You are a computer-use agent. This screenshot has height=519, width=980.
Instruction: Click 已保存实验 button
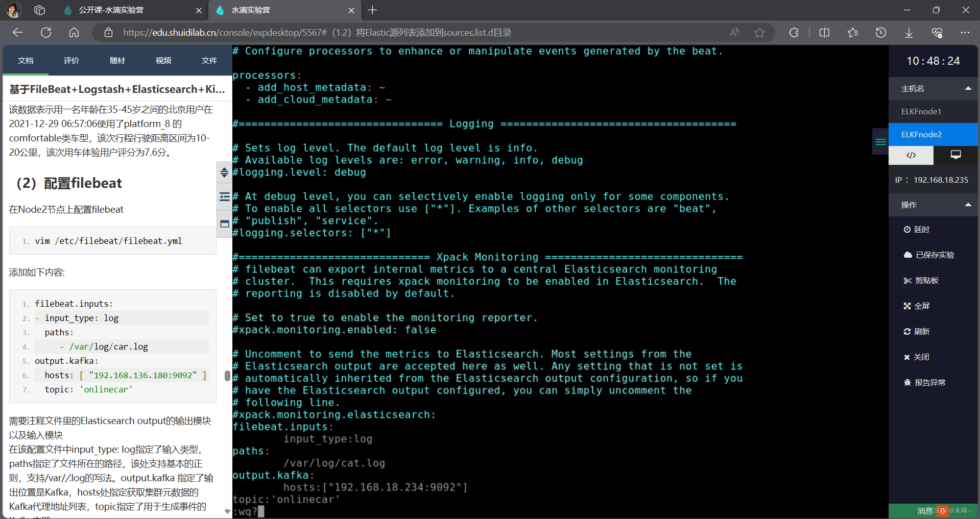tap(929, 255)
